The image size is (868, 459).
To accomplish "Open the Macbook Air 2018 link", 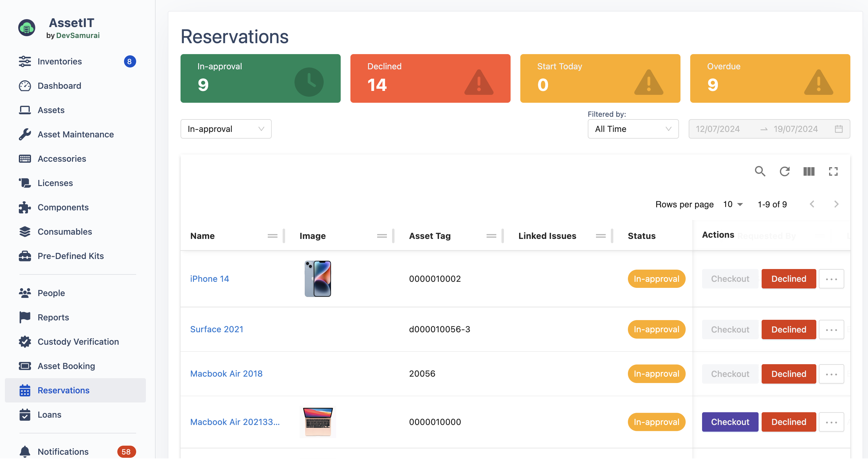I will (226, 373).
